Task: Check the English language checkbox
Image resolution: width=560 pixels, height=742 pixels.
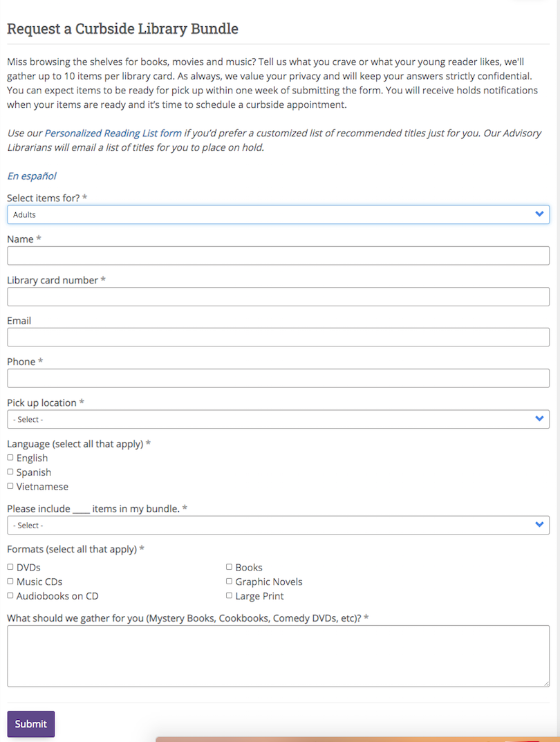Action: pyautogui.click(x=10, y=458)
